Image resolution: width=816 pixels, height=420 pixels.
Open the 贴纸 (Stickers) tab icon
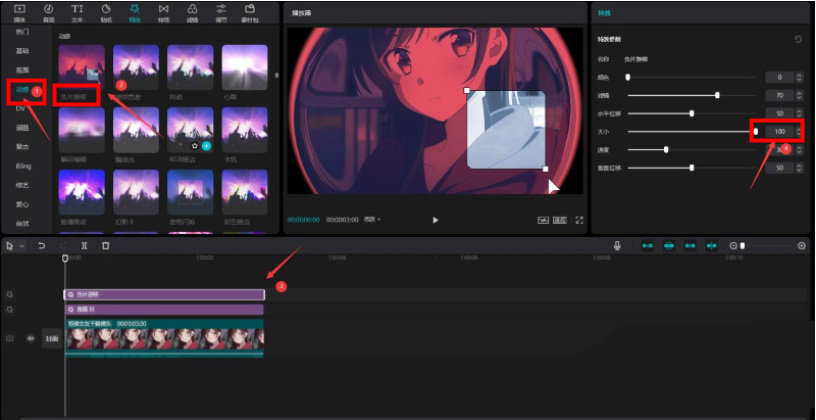(106, 11)
